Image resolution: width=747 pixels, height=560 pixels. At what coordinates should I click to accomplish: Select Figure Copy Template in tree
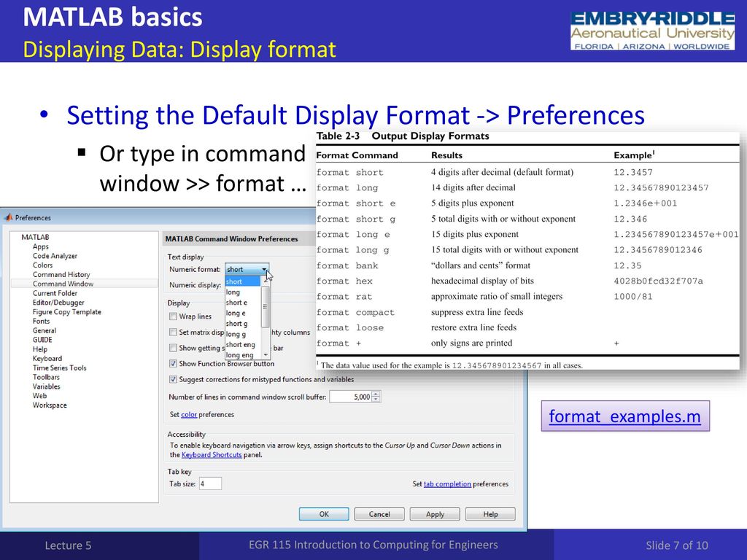point(66,312)
